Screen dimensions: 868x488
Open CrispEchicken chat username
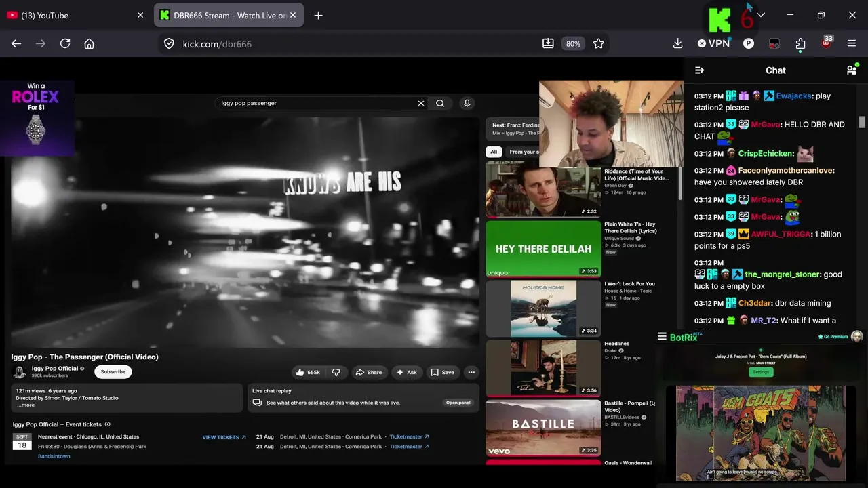point(766,154)
